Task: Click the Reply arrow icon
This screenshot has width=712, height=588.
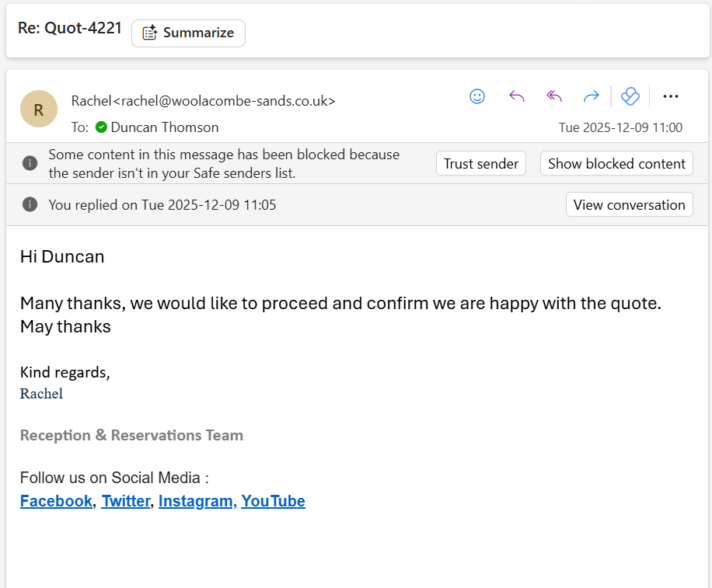Action: click(516, 96)
